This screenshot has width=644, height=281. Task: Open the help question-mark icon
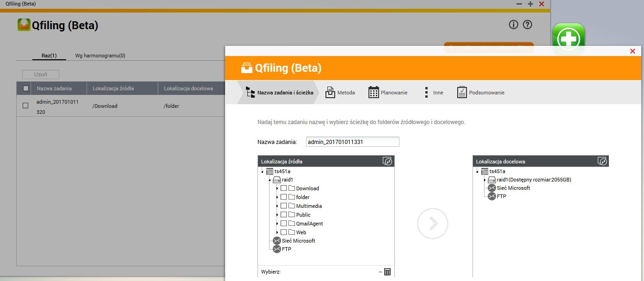click(527, 25)
